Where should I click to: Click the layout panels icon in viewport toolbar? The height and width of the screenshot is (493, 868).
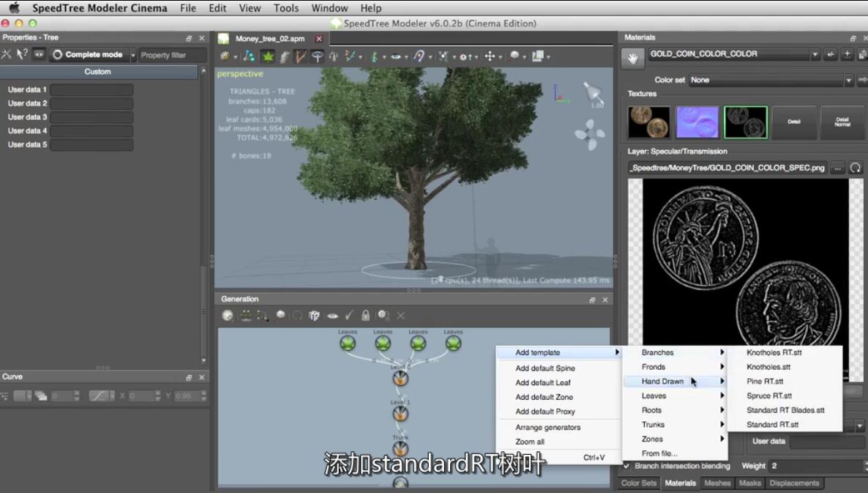537,56
